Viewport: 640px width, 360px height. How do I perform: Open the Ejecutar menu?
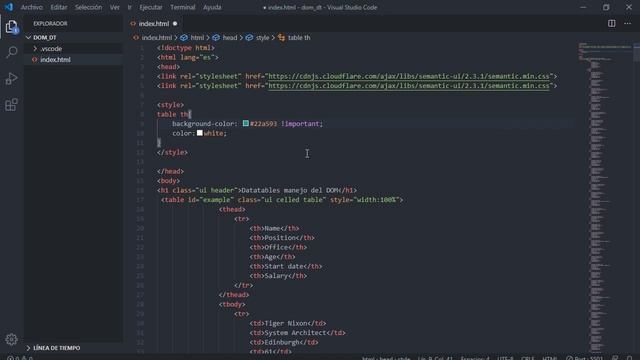coord(151,7)
